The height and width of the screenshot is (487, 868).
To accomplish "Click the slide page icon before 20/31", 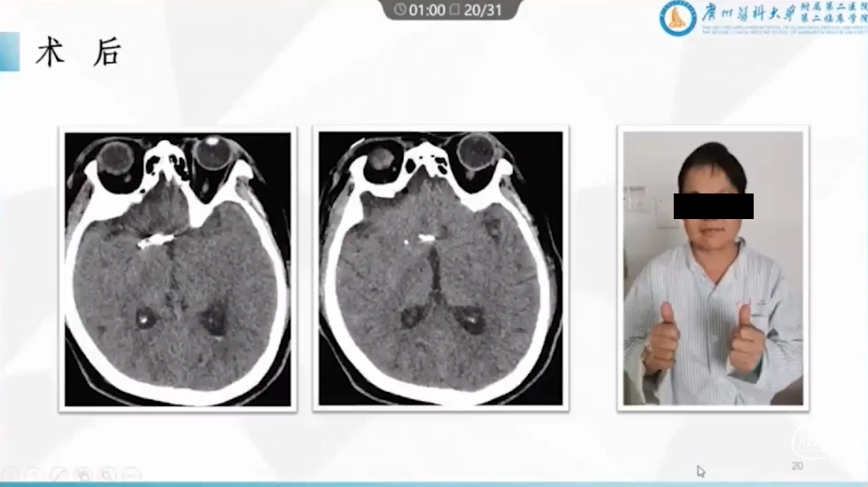I will point(455,9).
